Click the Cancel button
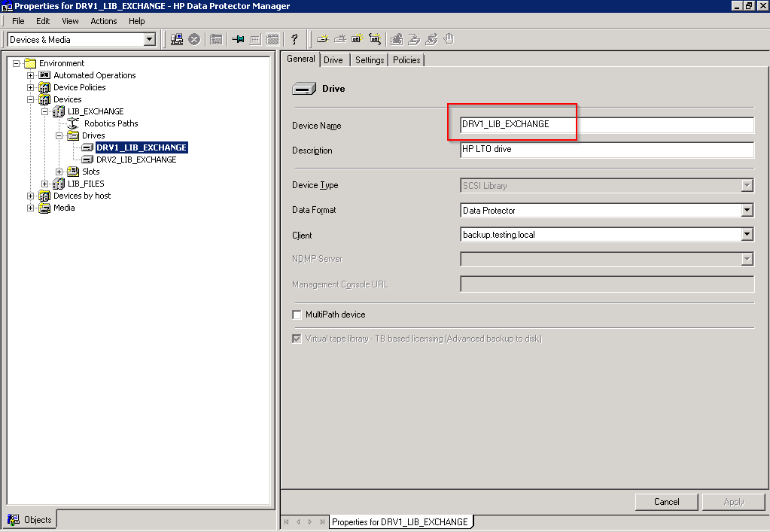 [666, 502]
